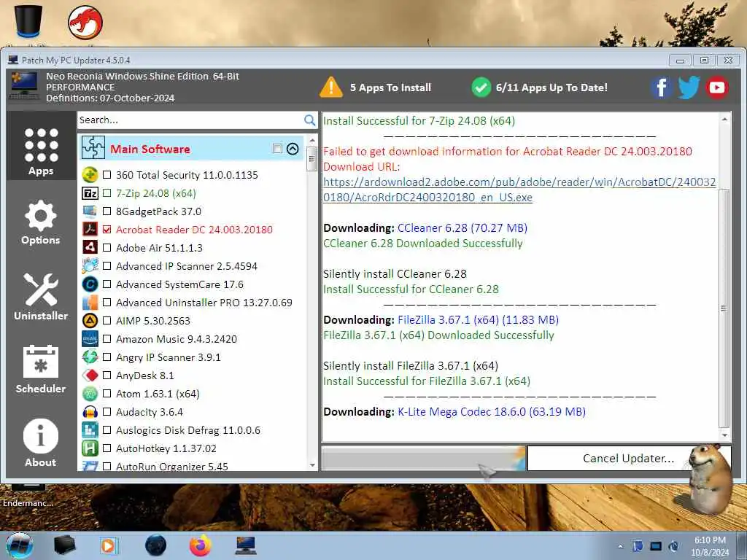
Task: Open the Recycle Bin desktop icon
Action: click(28, 21)
